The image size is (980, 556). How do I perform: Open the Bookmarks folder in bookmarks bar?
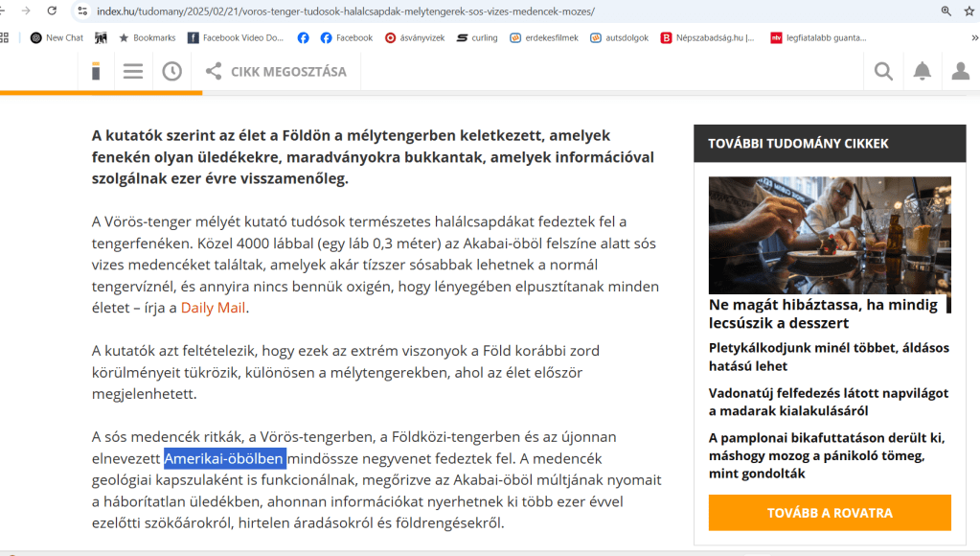[148, 38]
